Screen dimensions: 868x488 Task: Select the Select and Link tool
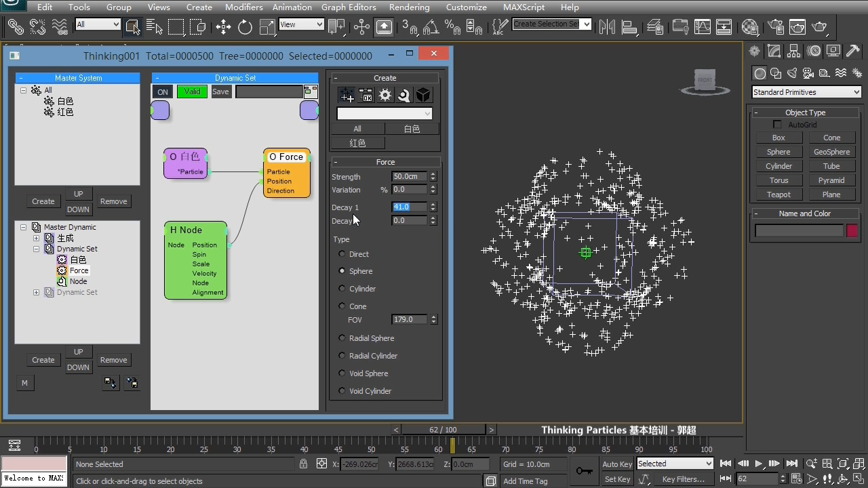(16, 26)
